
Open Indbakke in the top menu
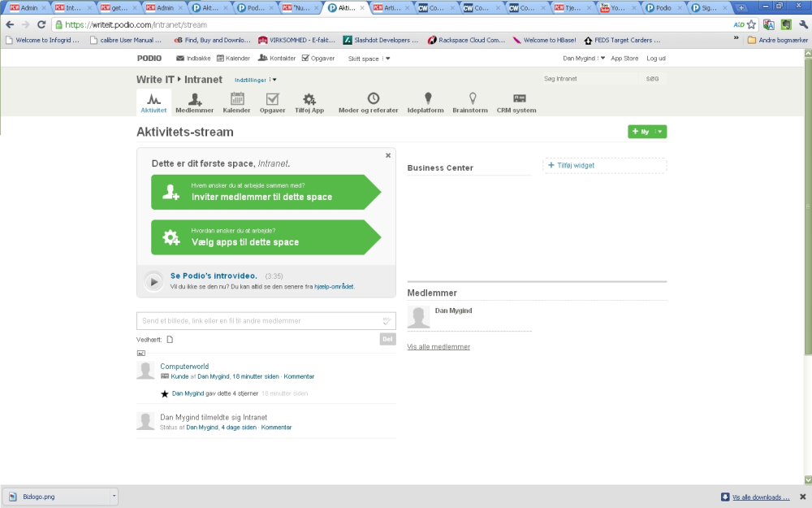pos(193,58)
